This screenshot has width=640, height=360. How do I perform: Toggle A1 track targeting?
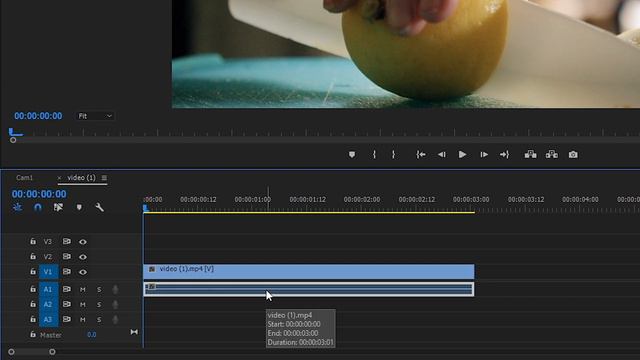(x=49, y=289)
